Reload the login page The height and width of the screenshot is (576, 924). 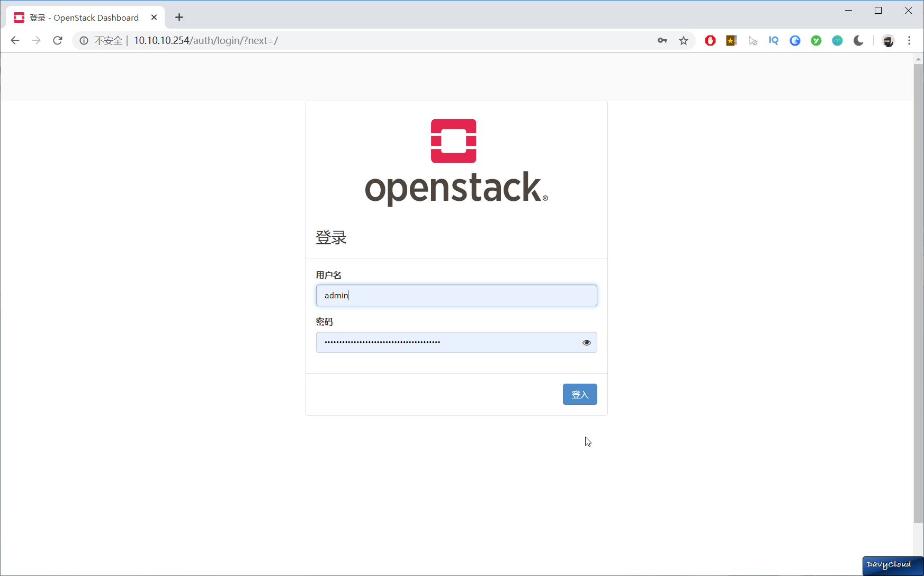[57, 40]
